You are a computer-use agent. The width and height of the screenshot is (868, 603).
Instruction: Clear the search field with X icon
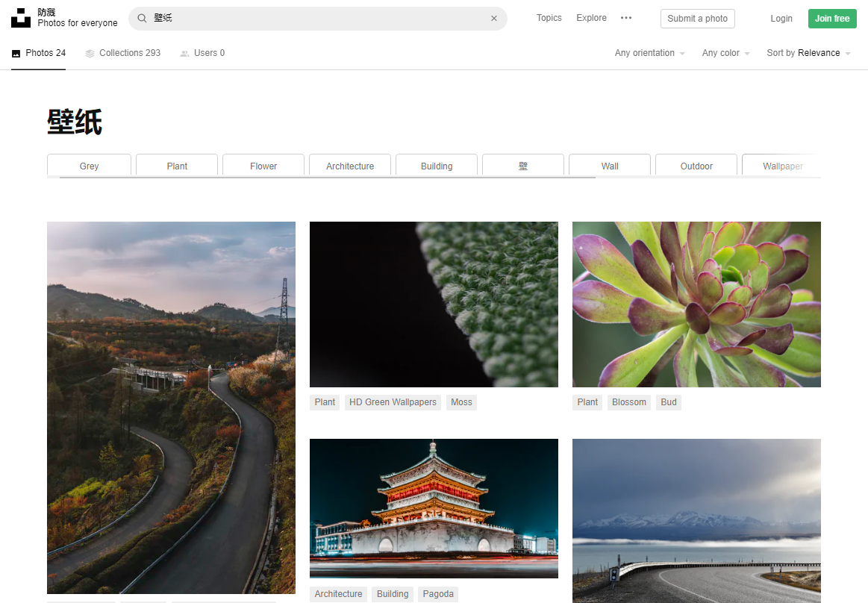click(493, 19)
